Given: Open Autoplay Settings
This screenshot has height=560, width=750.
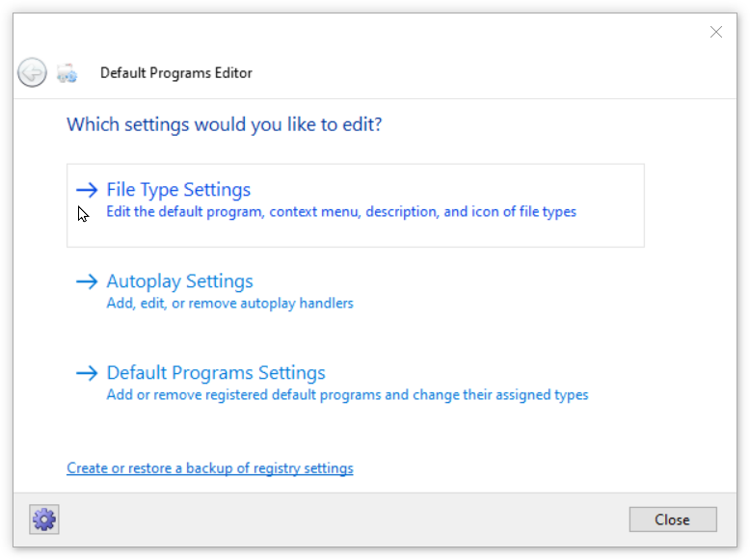Looking at the screenshot, I should click(x=179, y=281).
